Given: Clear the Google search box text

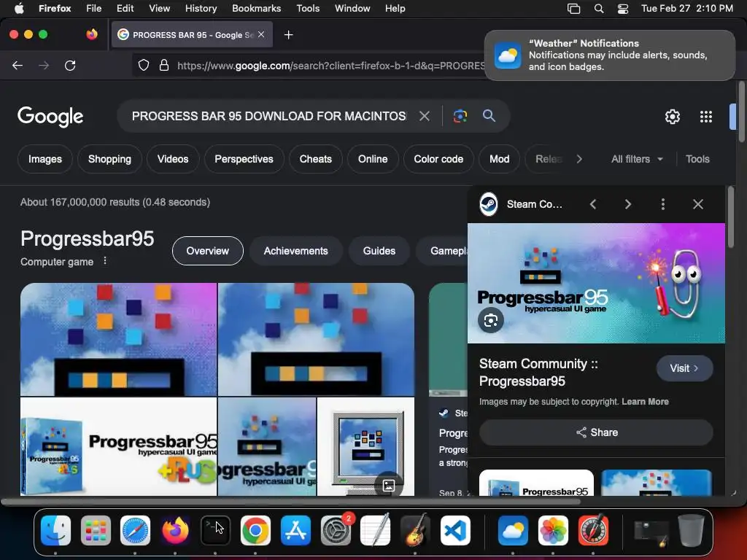Looking at the screenshot, I should click(424, 116).
